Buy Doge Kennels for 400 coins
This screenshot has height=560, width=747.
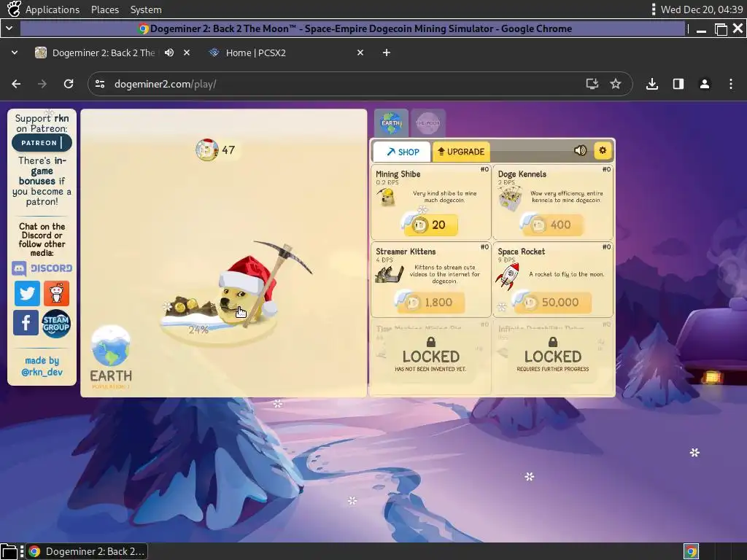pyautogui.click(x=553, y=225)
